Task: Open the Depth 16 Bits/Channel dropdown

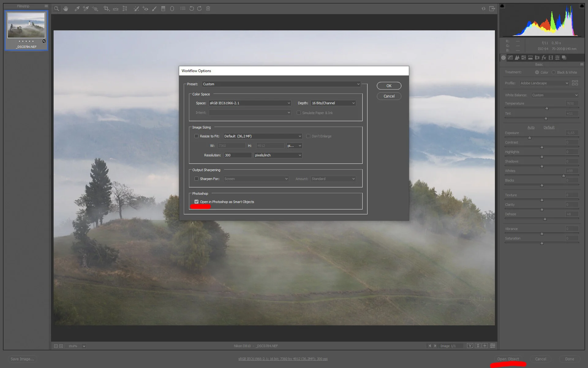Action: 333,103
